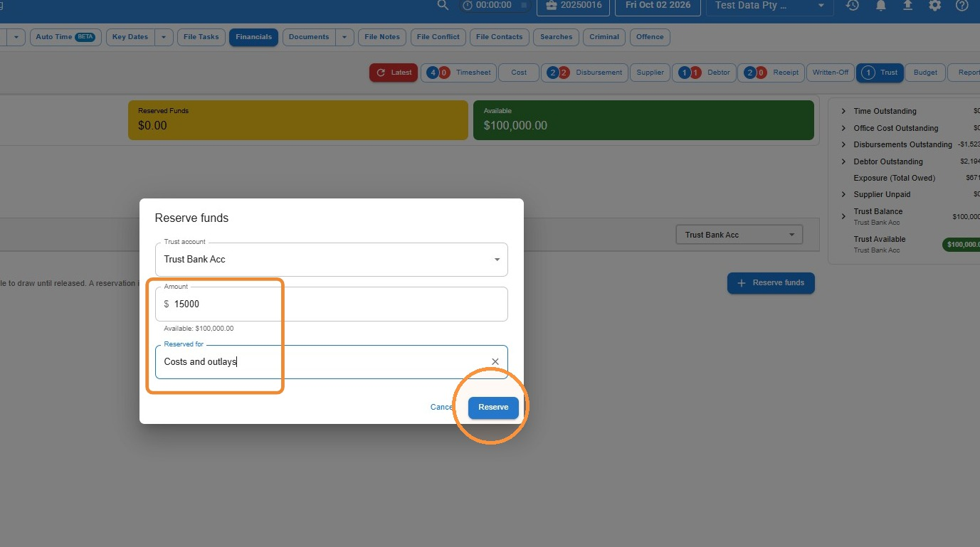Expand the Disbursements Outstanding row
980x547 pixels.
(843, 144)
